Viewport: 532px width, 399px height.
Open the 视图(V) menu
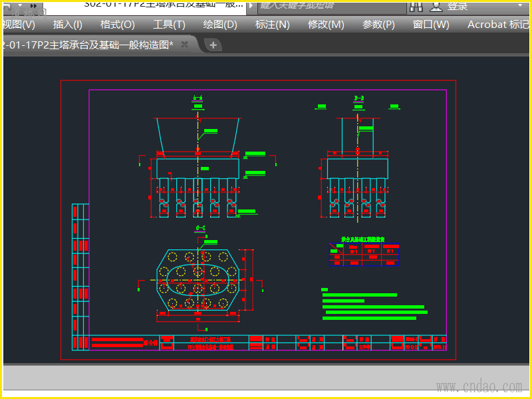(x=19, y=25)
